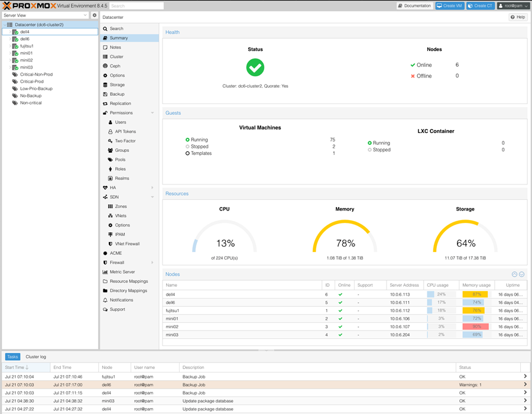Expand the Firewall submenu arrow
532x414 pixels.
click(153, 263)
